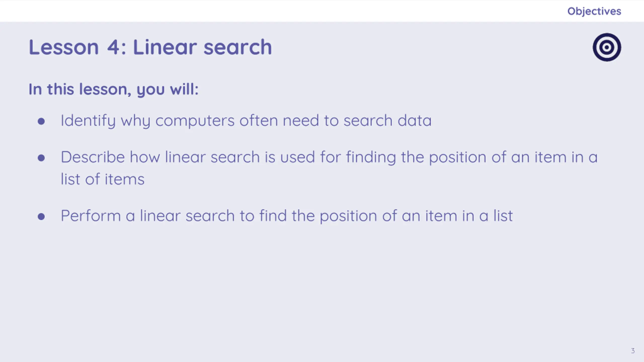Select the Objectives label in header
This screenshot has width=644, height=362.
(594, 12)
